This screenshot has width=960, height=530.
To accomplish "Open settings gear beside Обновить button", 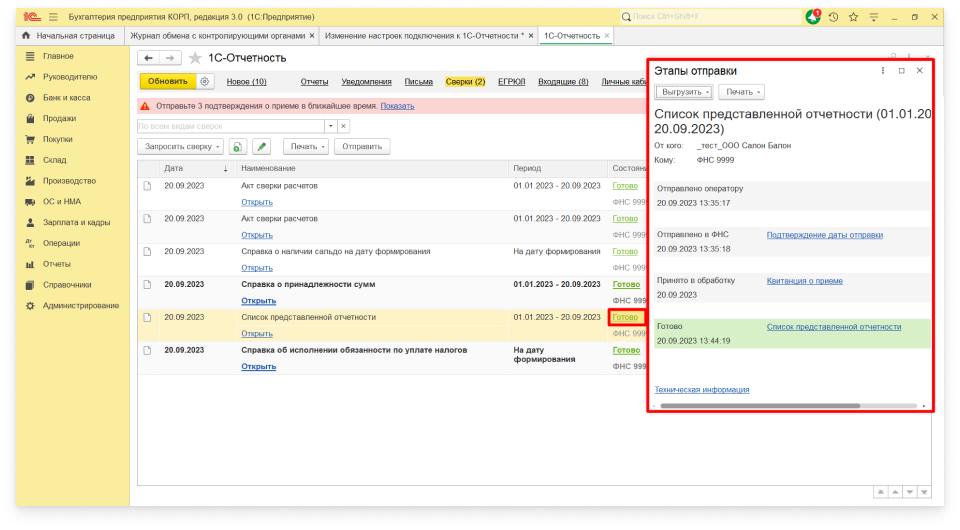I will click(204, 81).
